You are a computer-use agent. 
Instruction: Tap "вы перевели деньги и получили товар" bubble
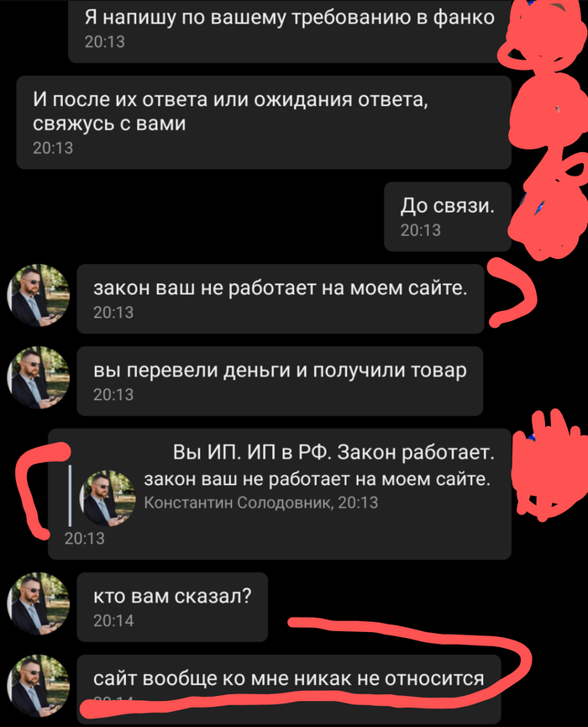tap(280, 381)
